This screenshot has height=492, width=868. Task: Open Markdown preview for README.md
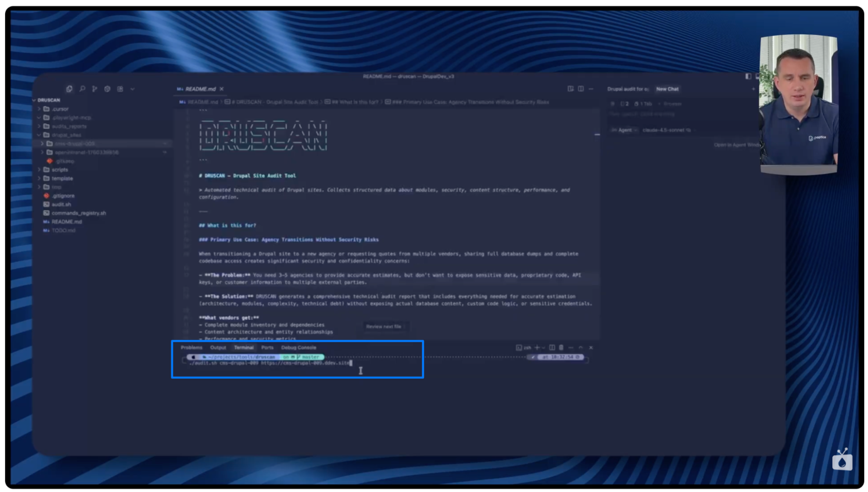tap(570, 89)
